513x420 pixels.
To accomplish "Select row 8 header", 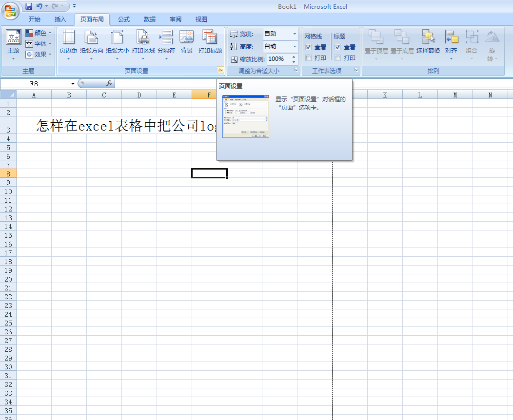I will [x=8, y=174].
